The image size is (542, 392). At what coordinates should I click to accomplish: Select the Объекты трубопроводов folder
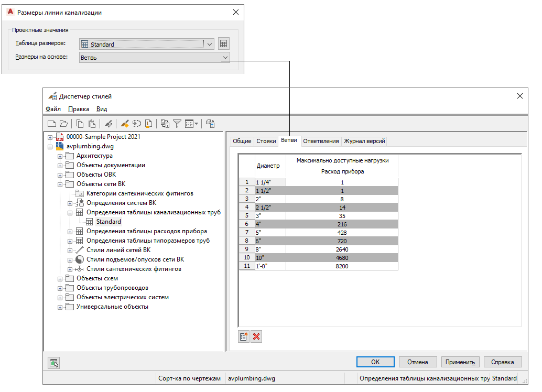[112, 288]
